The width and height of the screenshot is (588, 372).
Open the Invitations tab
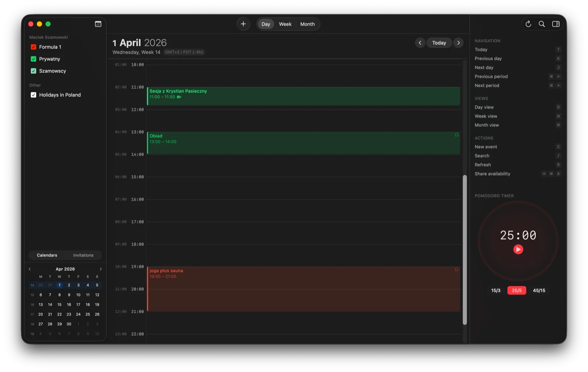[83, 255]
